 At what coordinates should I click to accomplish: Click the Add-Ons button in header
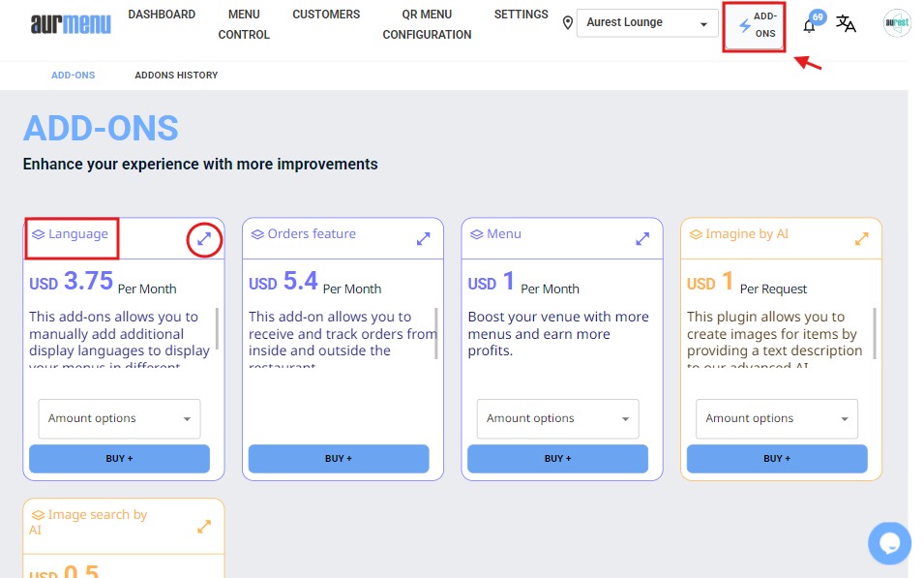[755, 25]
